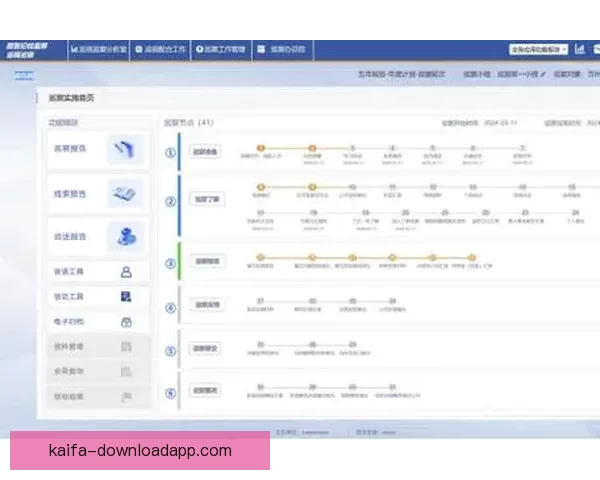Select the person outline icon tool row
Screen dimensions: 600x480
click(x=98, y=272)
